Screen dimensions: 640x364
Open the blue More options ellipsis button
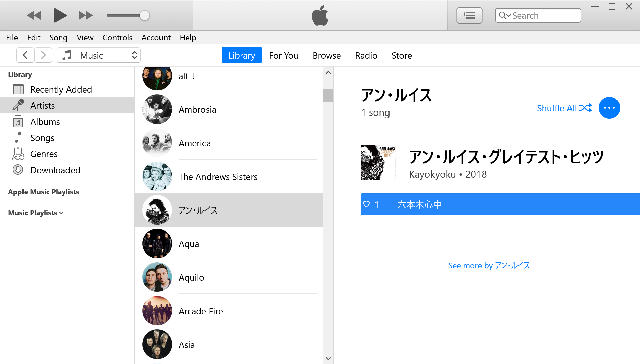(x=609, y=108)
